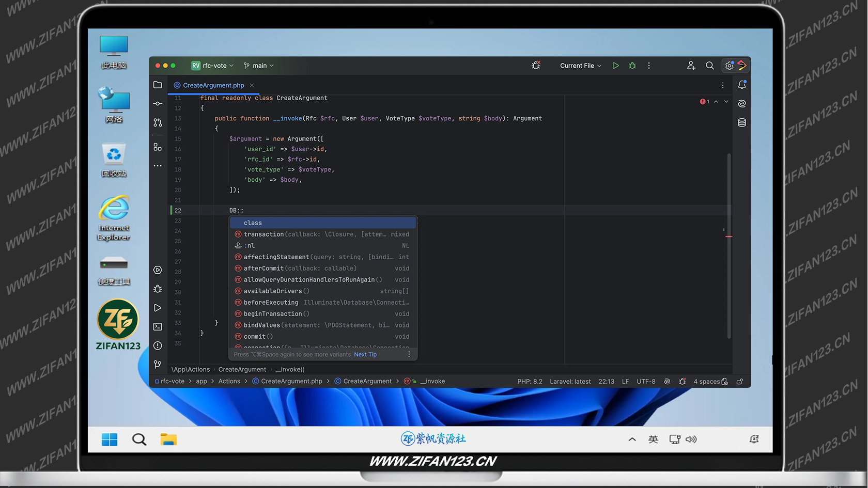Image resolution: width=868 pixels, height=488 pixels.
Task: Jump to previous highlighted error arrow
Action: [x=716, y=102]
